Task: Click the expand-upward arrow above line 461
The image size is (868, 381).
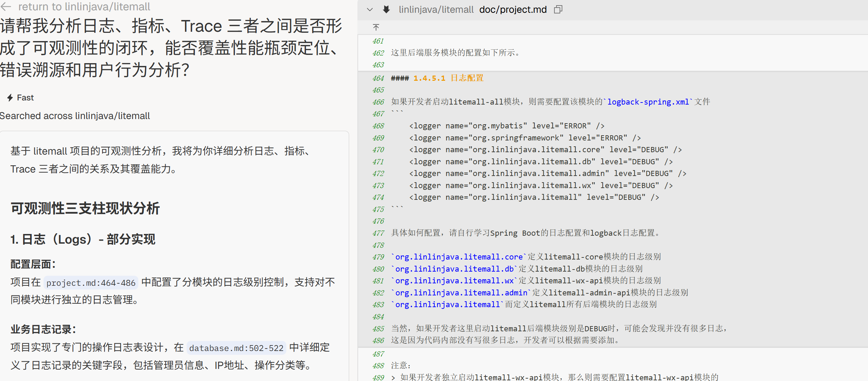Action: [x=376, y=27]
